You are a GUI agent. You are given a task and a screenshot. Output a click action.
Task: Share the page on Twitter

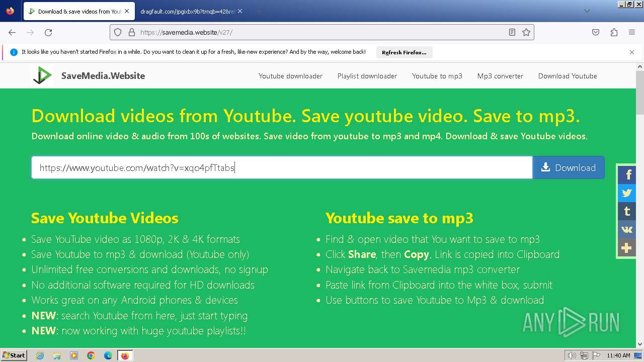(627, 193)
